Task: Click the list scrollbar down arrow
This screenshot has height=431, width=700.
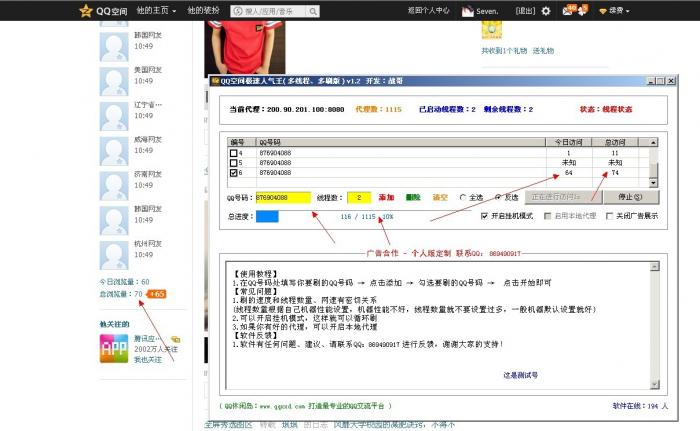Action: coord(653,183)
